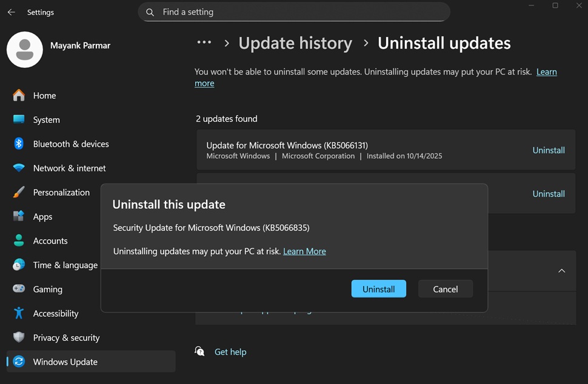Click the Home icon in sidebar

(x=19, y=96)
